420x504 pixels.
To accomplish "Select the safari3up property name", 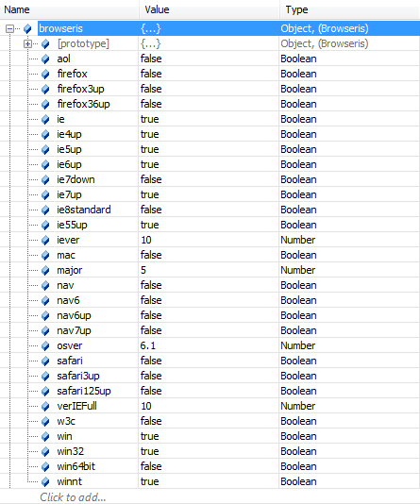I will (78, 376).
